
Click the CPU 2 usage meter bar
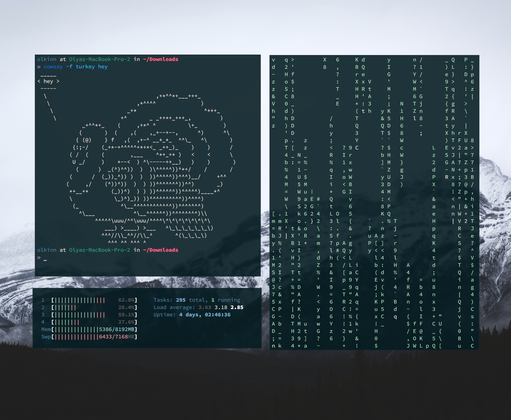pyautogui.click(x=65, y=307)
